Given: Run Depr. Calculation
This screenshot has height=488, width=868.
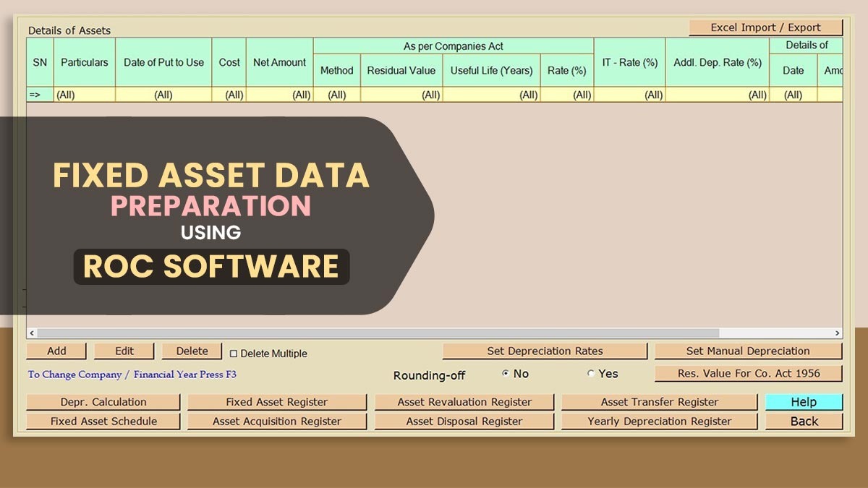Looking at the screenshot, I should tap(103, 402).
